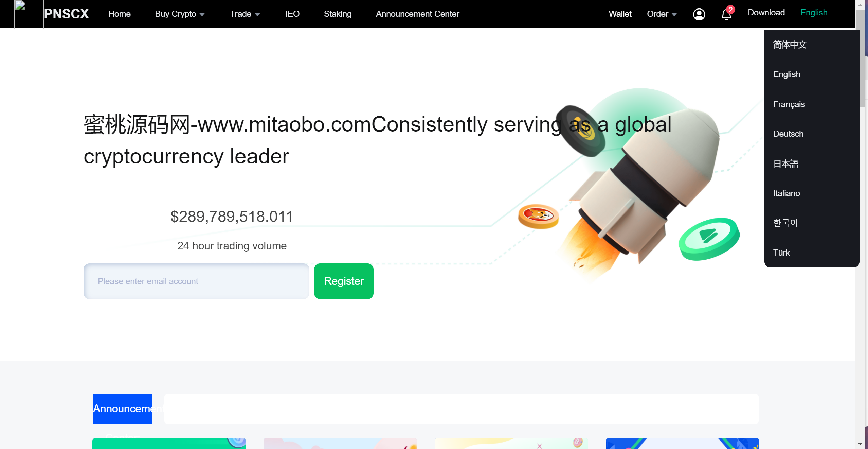The image size is (868, 449).
Task: Click the email input field
Action: point(196,281)
